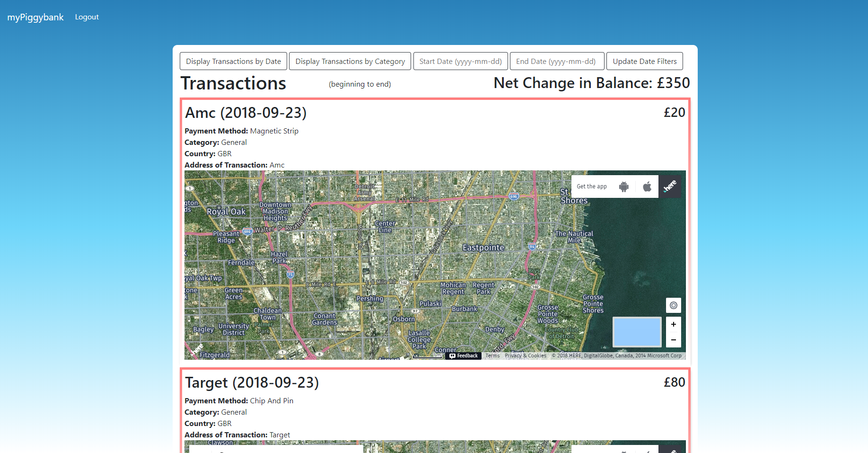Viewport: 868px width, 453px height.
Task: Click the Target (2018-09-23) transaction title
Action: point(252,382)
